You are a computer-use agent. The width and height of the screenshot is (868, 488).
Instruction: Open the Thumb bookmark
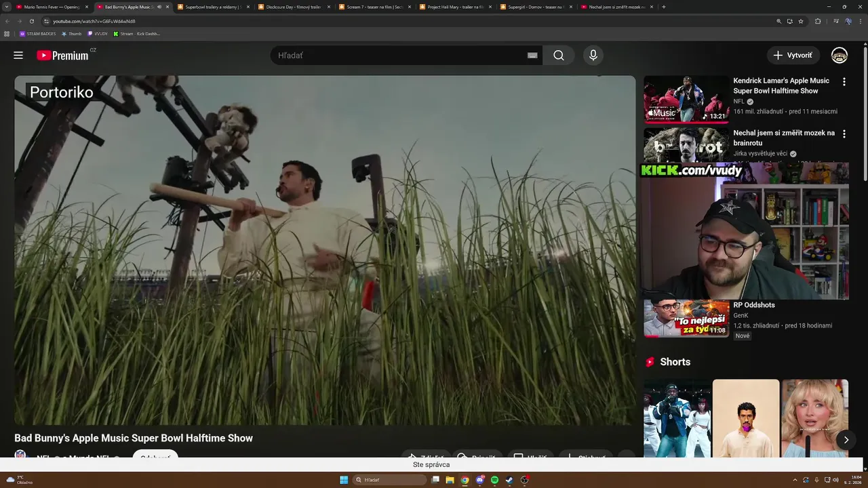pos(71,34)
